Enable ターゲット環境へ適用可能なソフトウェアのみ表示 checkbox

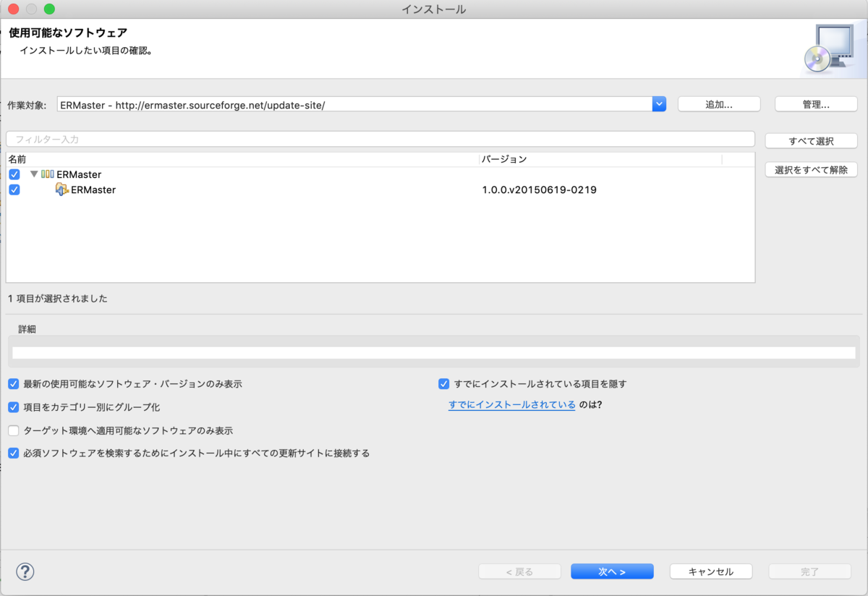14,430
